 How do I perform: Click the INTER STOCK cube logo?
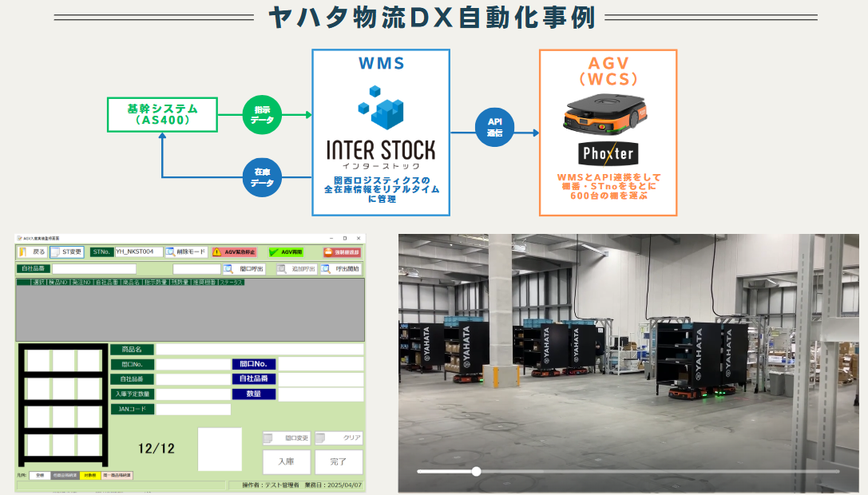[382, 107]
